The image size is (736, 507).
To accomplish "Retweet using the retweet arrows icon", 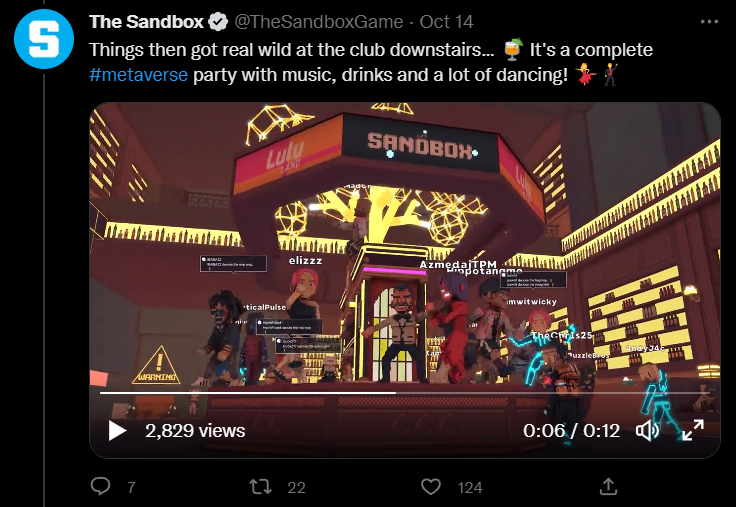I will point(261,487).
